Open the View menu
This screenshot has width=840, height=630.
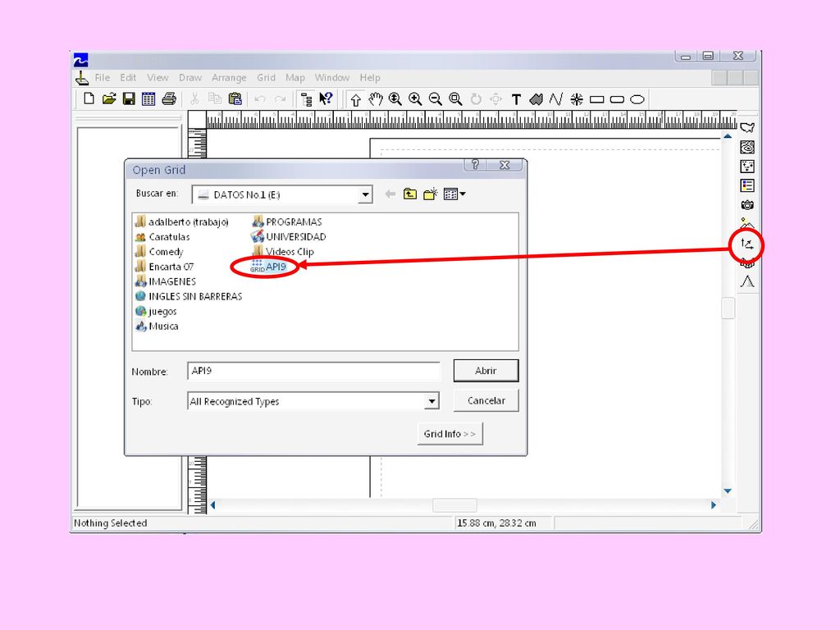point(157,78)
